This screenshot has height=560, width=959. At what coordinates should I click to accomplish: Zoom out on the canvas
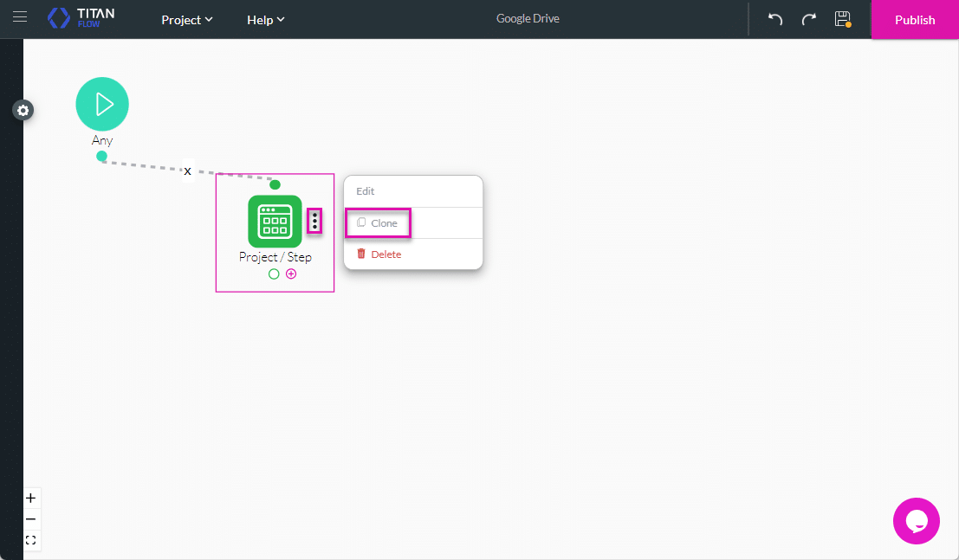pos(30,519)
